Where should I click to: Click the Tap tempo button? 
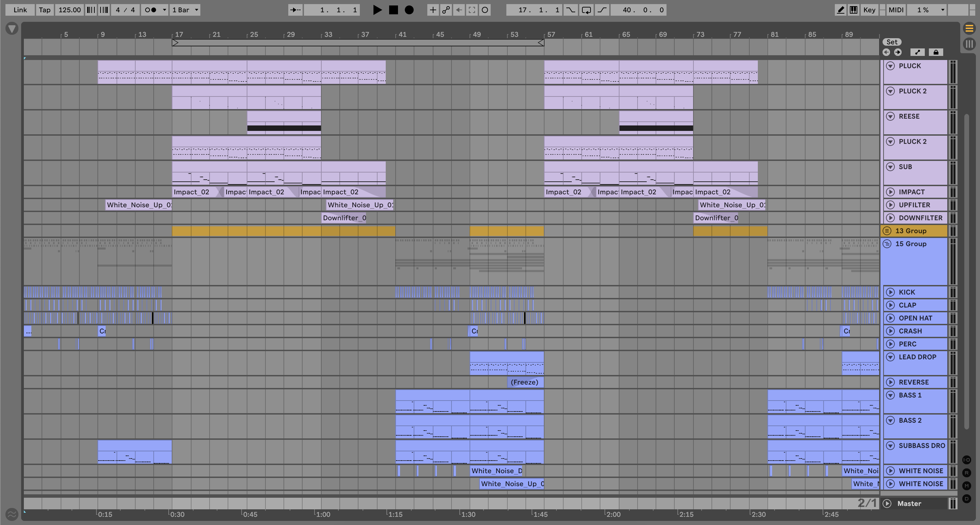tap(45, 10)
